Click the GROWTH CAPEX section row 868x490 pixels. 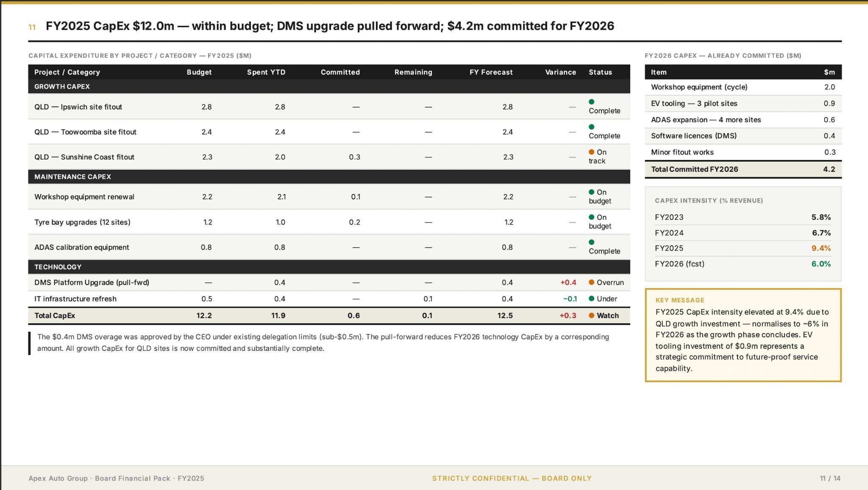click(329, 87)
